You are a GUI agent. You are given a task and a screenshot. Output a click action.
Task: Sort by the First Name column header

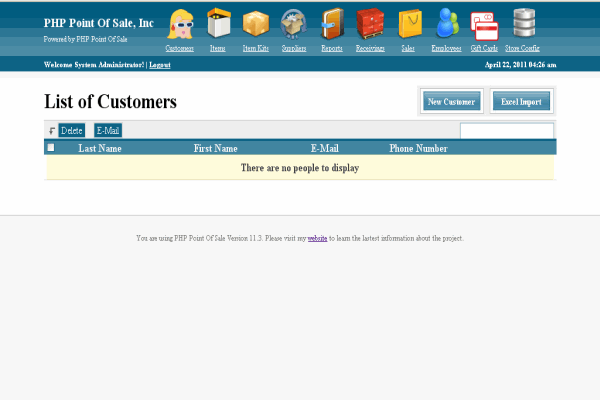[215, 148]
